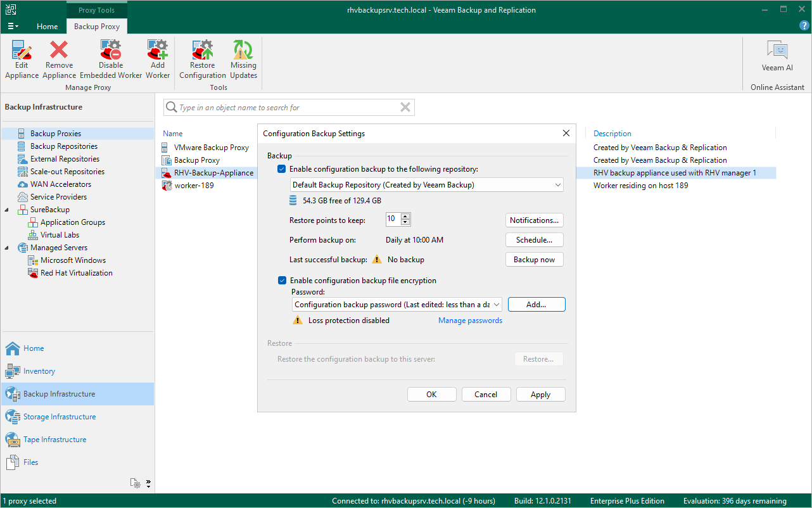This screenshot has height=508, width=812.
Task: Click the restore points number field
Action: coord(393,219)
